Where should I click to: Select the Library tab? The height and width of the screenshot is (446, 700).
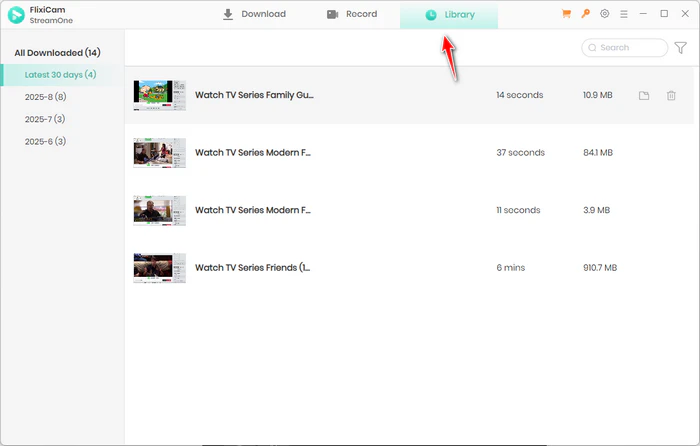coord(449,15)
